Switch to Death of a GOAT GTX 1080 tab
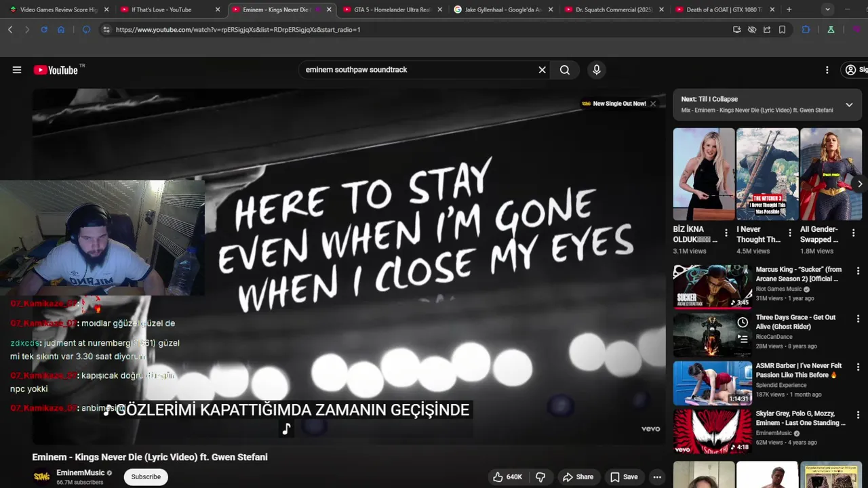 (x=724, y=9)
